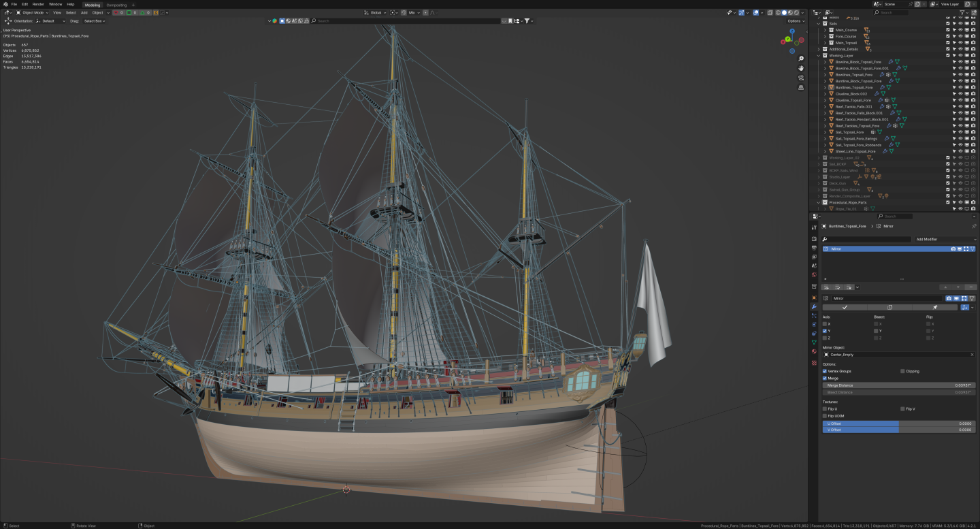
Task: Collapse the Sails collection
Action: pos(819,24)
